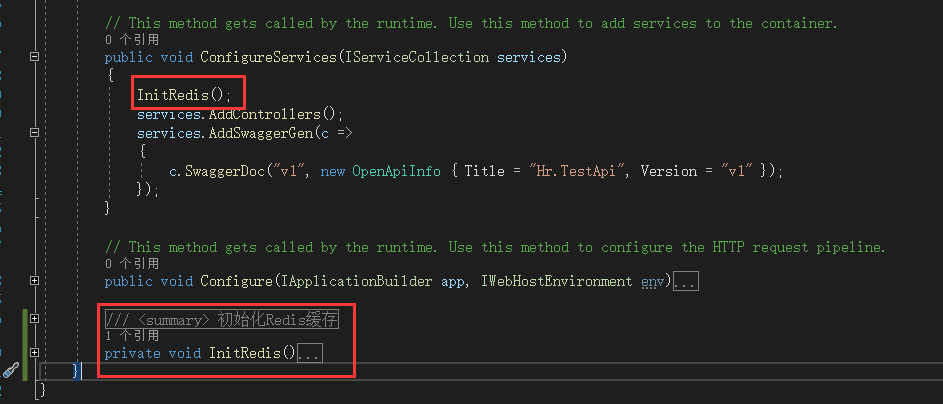Click the ellipsis box after InitRedis() declaration
943x404 pixels.
click(x=310, y=354)
